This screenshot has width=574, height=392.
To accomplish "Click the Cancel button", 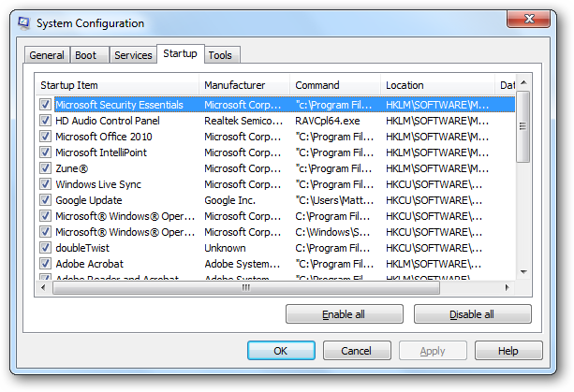I will [357, 351].
